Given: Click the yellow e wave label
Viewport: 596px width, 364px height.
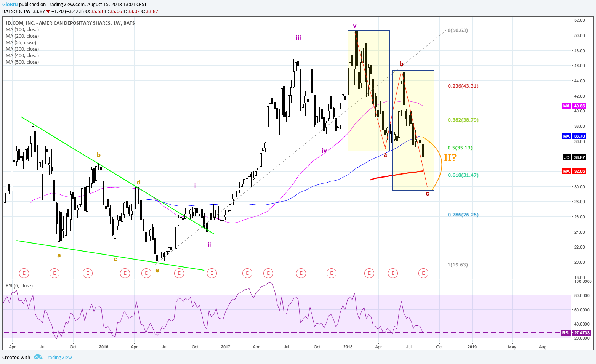Looking at the screenshot, I should pyautogui.click(x=157, y=270).
